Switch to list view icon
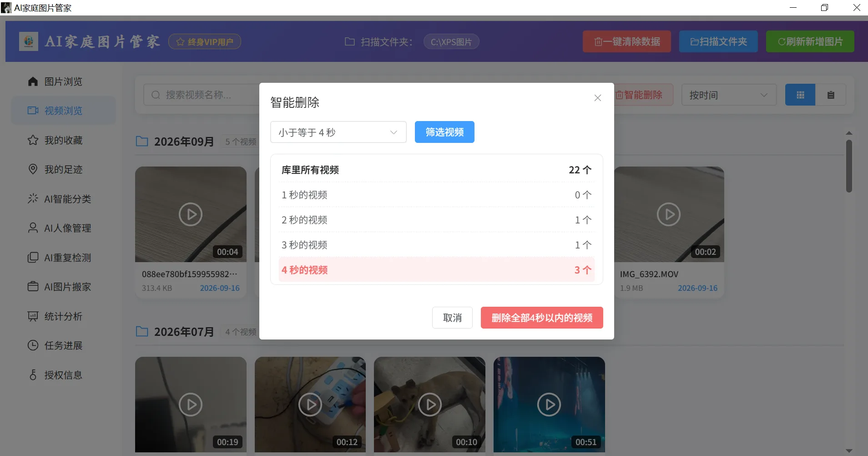 (831, 95)
